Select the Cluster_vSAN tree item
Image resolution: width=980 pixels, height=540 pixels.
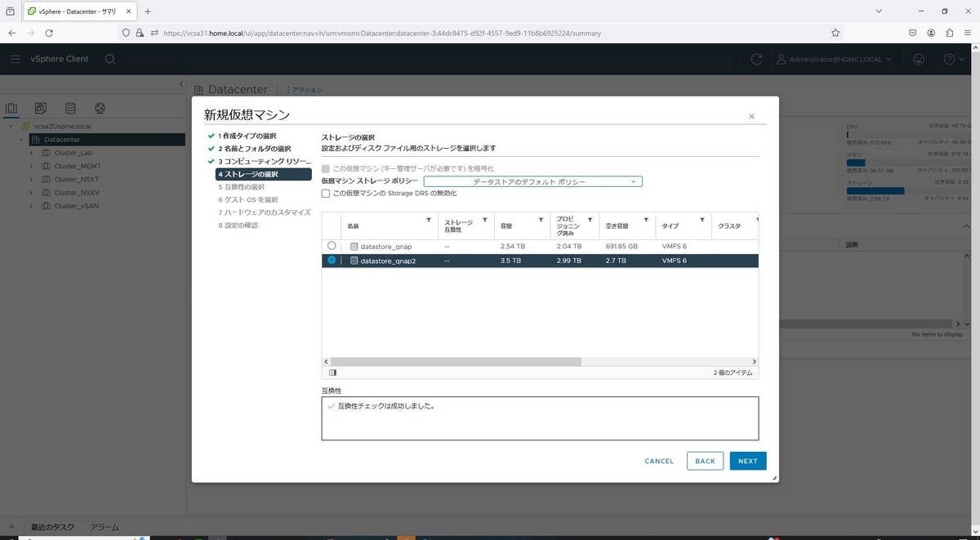[77, 206]
